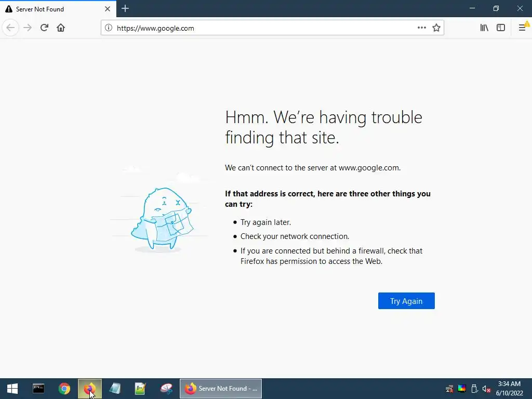Open the green chart notepad taskbar app
The height and width of the screenshot is (399, 532).
140,389
